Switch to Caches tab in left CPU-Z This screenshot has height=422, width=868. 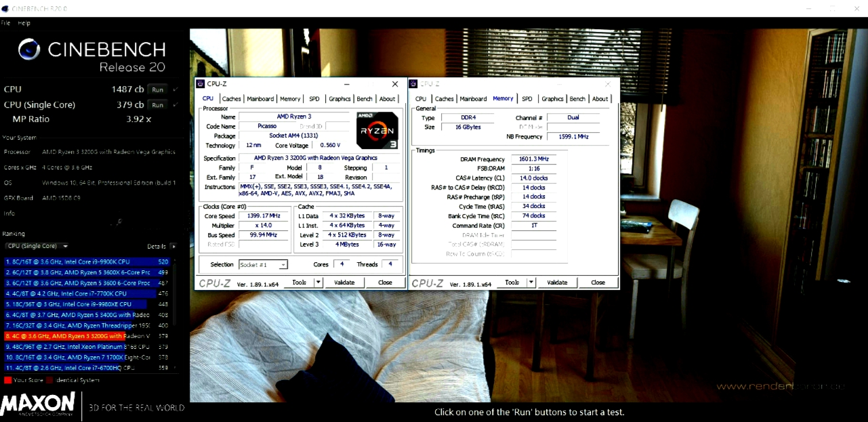pos(231,99)
